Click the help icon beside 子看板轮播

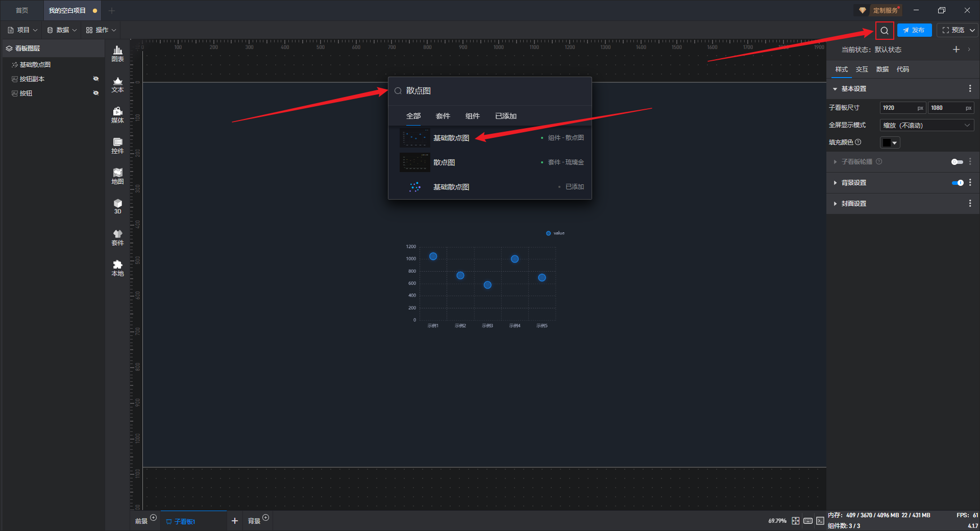(x=879, y=161)
